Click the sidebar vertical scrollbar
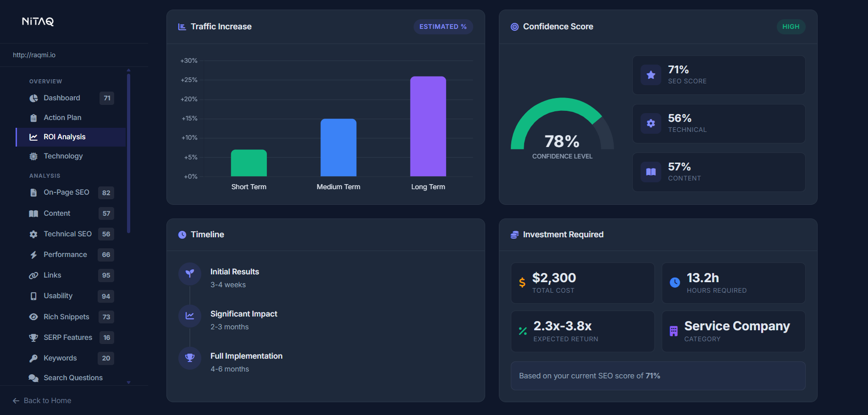This screenshot has width=868, height=415. 128,153
